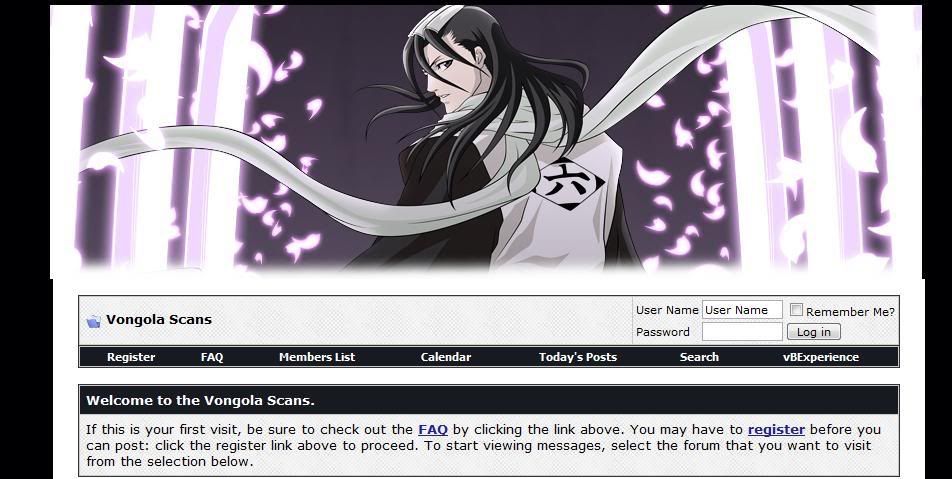Image resolution: width=952 pixels, height=479 pixels.
Task: Expand the Search menu in navbar
Action: pos(699,357)
